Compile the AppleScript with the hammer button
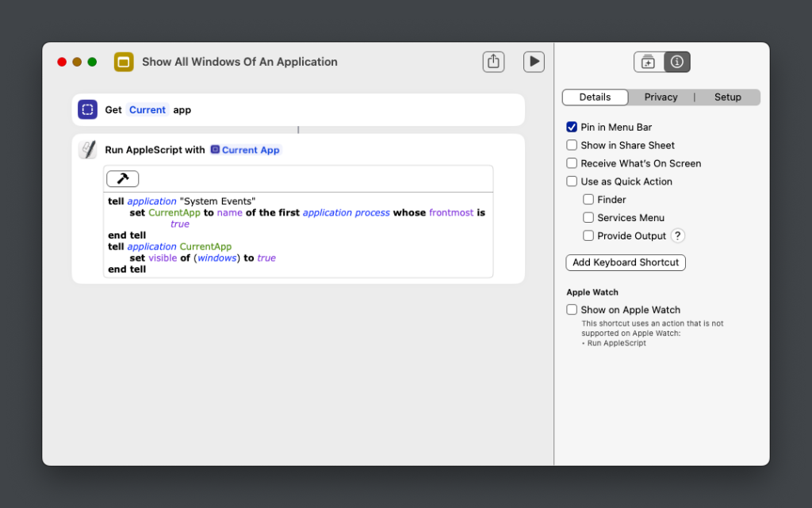 coord(123,179)
